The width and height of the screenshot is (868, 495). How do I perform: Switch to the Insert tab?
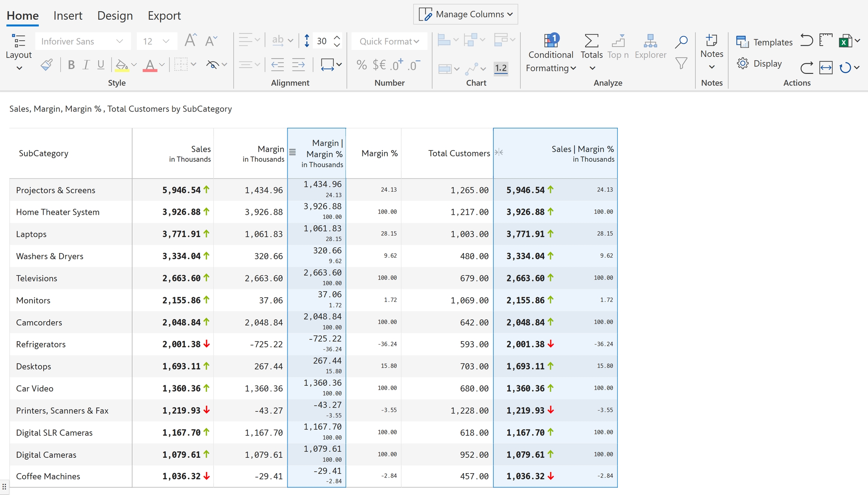tap(68, 15)
